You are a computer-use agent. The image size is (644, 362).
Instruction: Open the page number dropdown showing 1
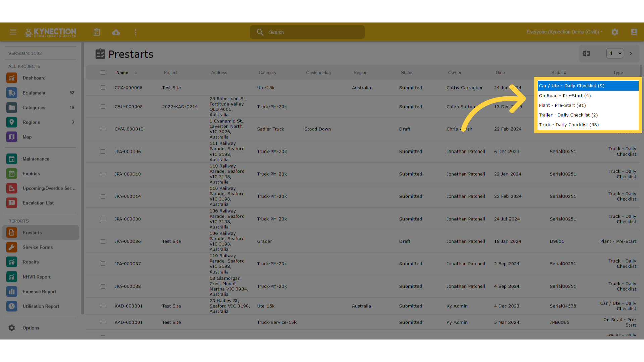tap(615, 53)
